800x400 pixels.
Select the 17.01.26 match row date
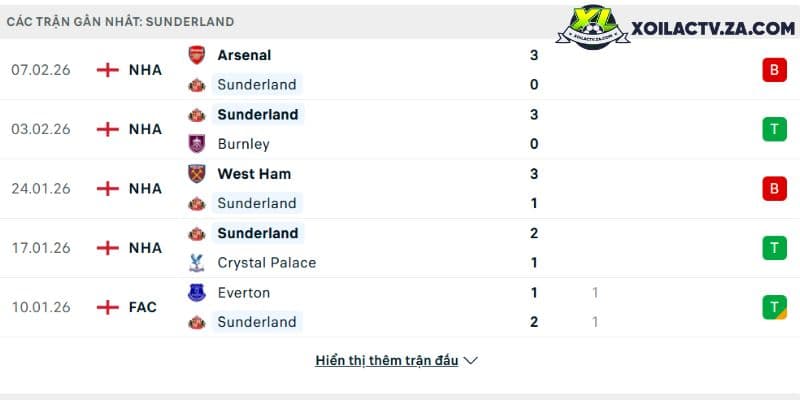pyautogui.click(x=41, y=248)
